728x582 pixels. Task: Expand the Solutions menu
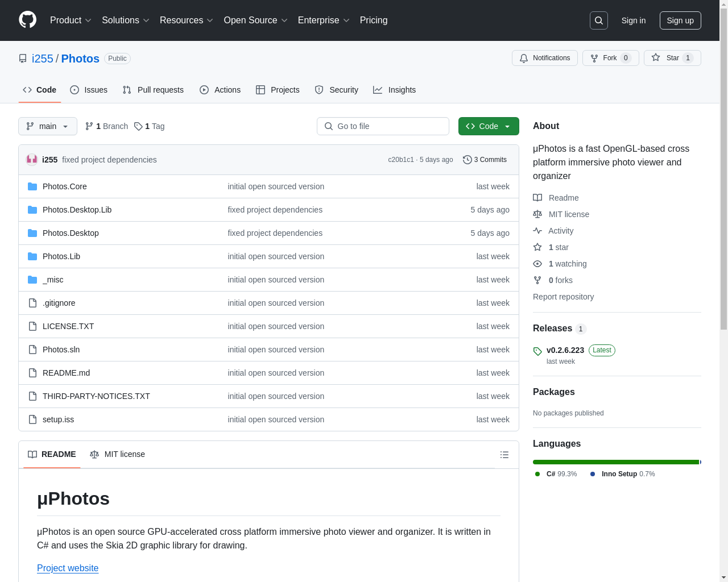pyautogui.click(x=126, y=20)
